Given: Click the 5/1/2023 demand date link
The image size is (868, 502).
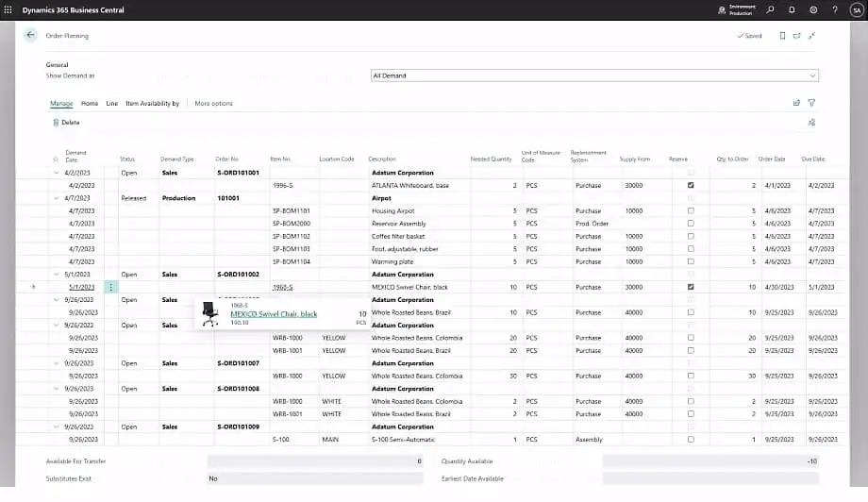Looking at the screenshot, I should point(82,287).
